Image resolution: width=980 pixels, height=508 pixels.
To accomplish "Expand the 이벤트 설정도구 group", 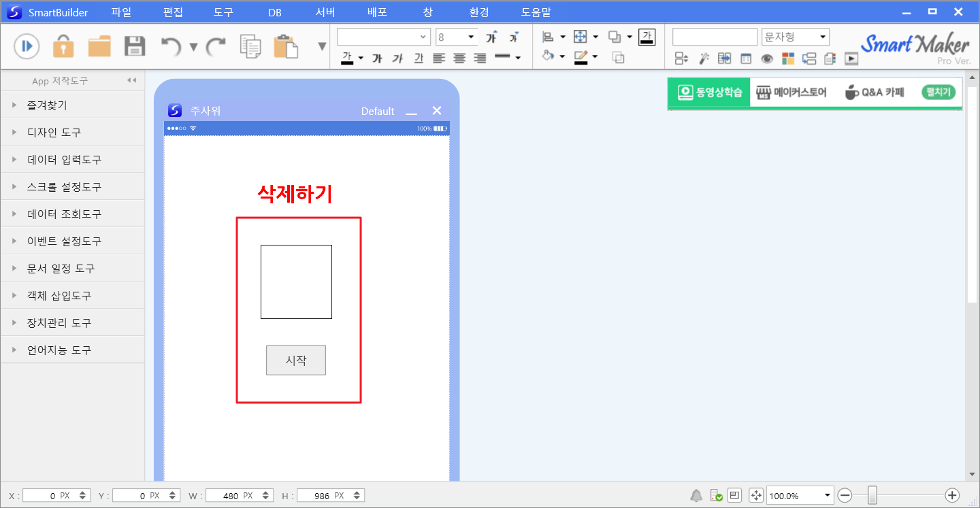I will click(x=72, y=241).
